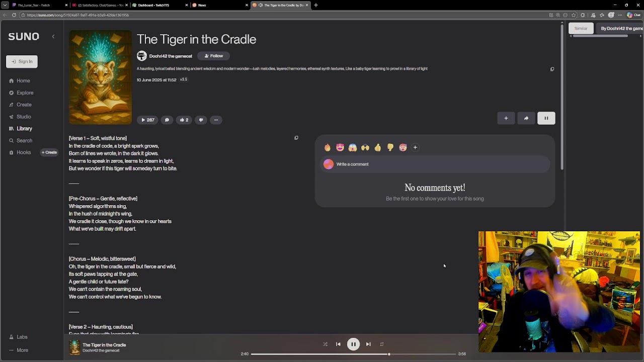Dislike the song with the thumbs-down
The height and width of the screenshot is (362, 644).
[201, 120]
